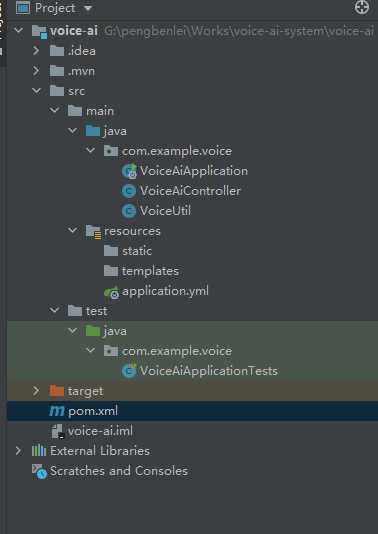Click the VoiceAiApplication class icon
The image size is (378, 534).
[x=129, y=171]
